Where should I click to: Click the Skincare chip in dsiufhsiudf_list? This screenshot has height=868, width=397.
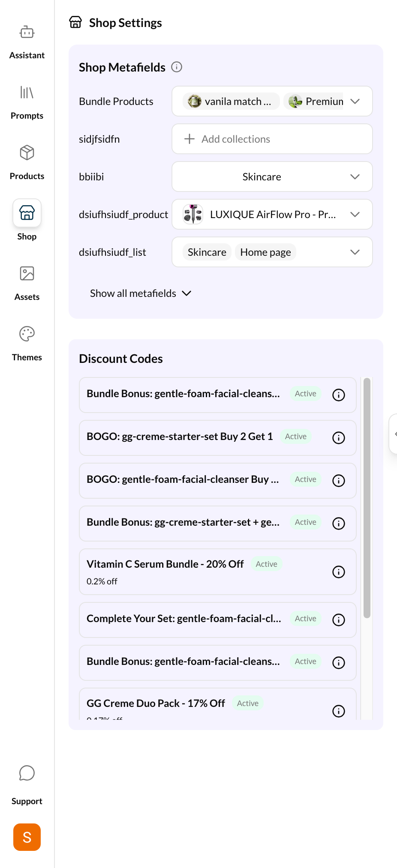click(x=207, y=252)
